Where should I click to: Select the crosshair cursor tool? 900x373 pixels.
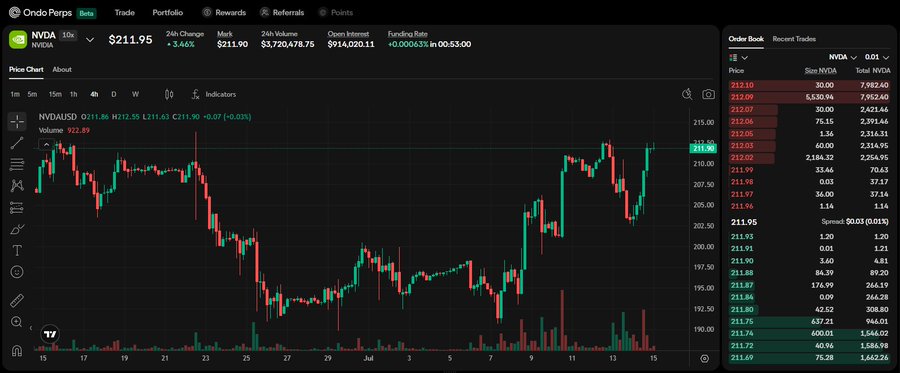(17, 121)
